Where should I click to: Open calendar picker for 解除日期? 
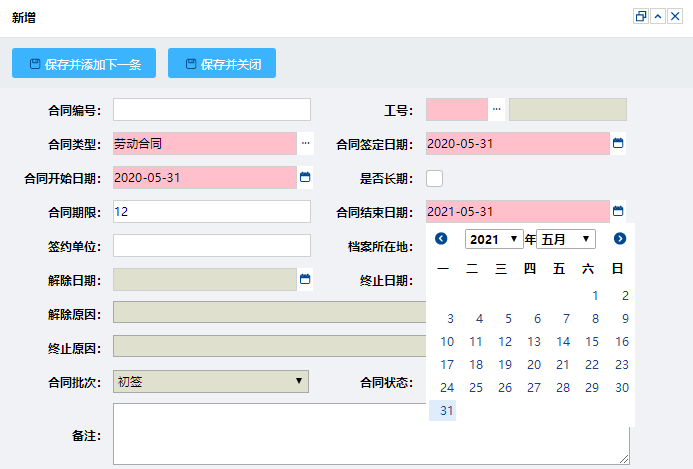click(305, 279)
